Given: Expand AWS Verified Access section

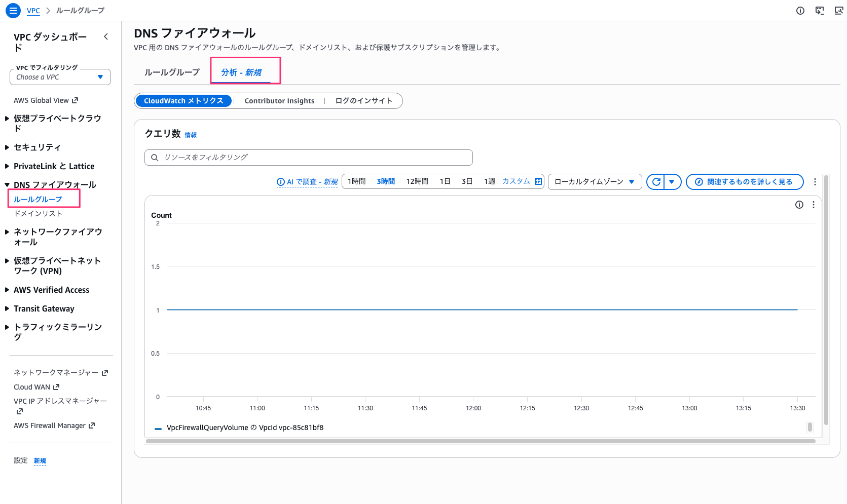Looking at the screenshot, I should point(7,290).
